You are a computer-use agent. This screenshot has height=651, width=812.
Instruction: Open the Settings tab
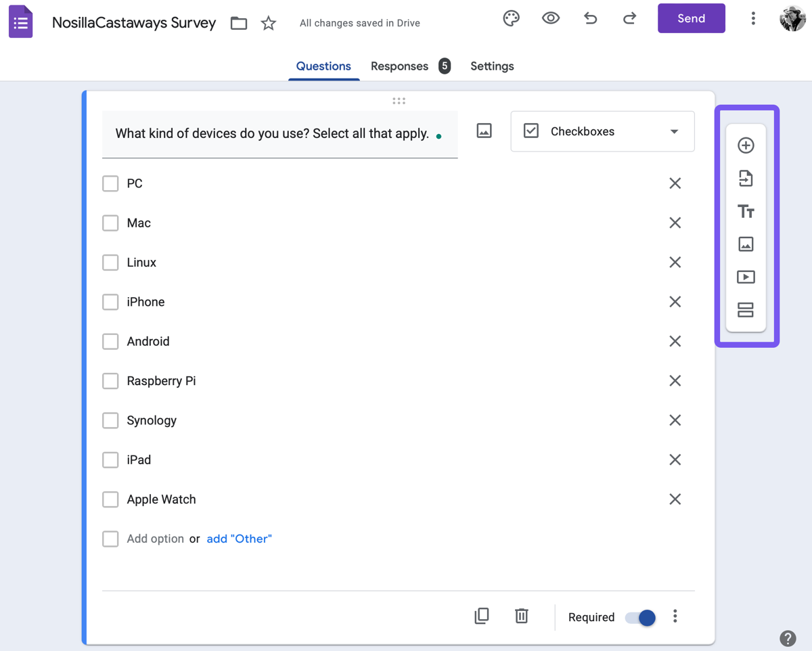point(492,66)
